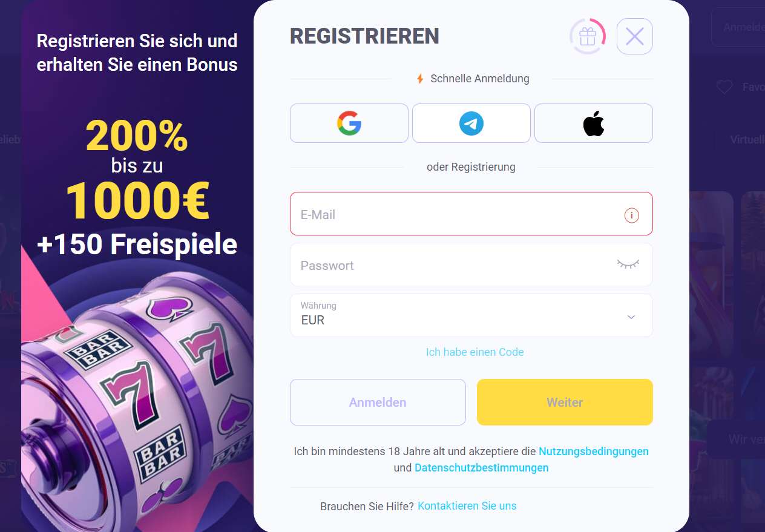Viewport: 765px width, 532px height.
Task: Open the gift bonus progress icon
Action: tap(588, 36)
